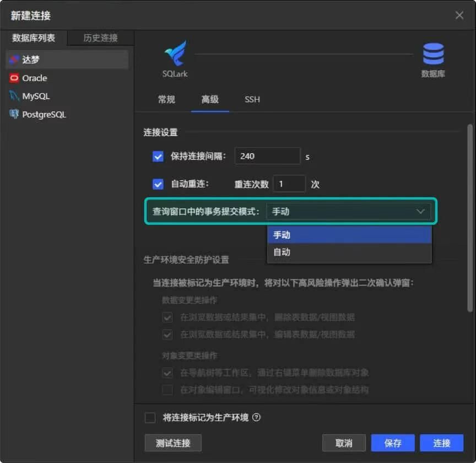Click the help icon beside 将连接标记为生产环境
476x463 pixels.
click(x=256, y=417)
